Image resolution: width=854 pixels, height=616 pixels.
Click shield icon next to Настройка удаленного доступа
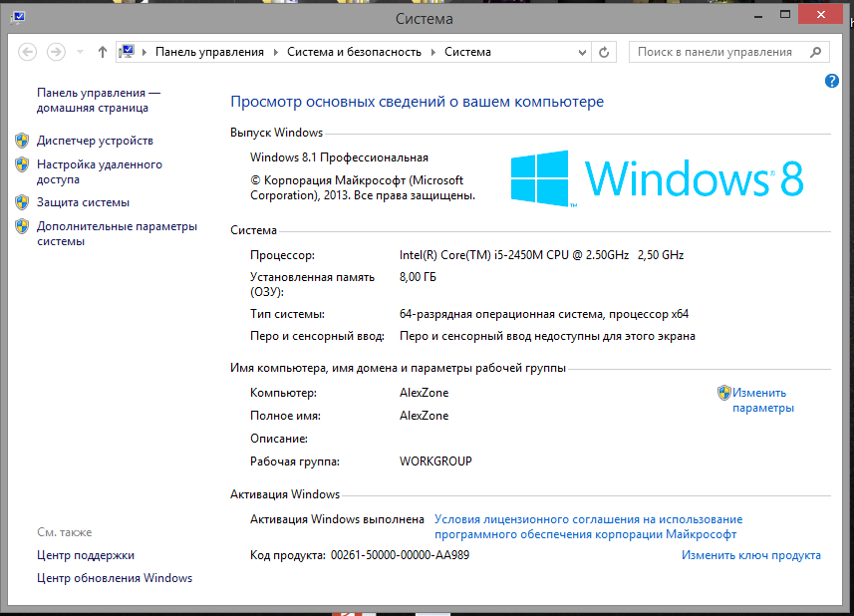click(22, 164)
